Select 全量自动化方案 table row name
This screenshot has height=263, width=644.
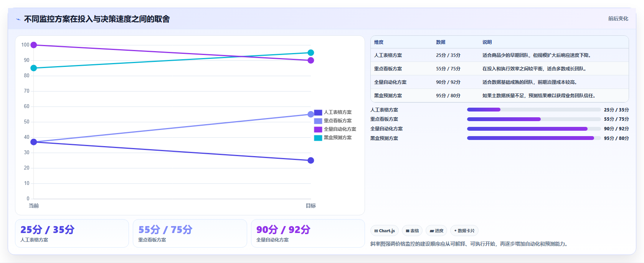coord(390,82)
